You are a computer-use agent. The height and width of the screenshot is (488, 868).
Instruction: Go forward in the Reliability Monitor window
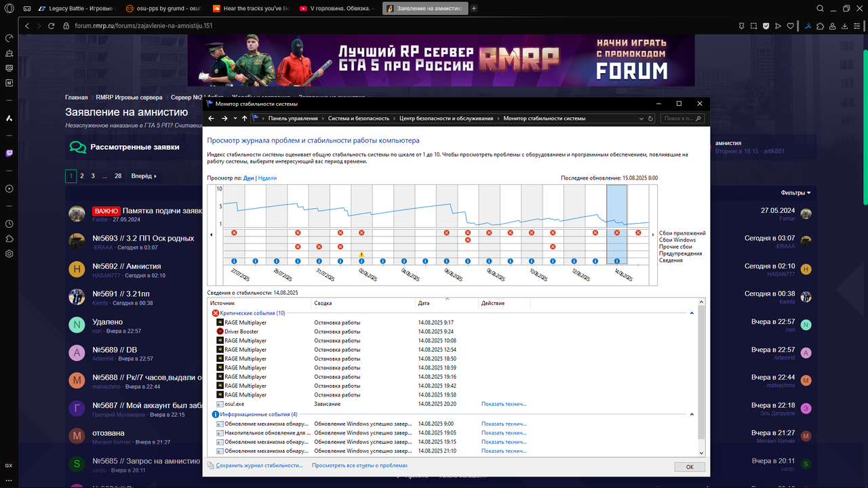[x=224, y=118]
